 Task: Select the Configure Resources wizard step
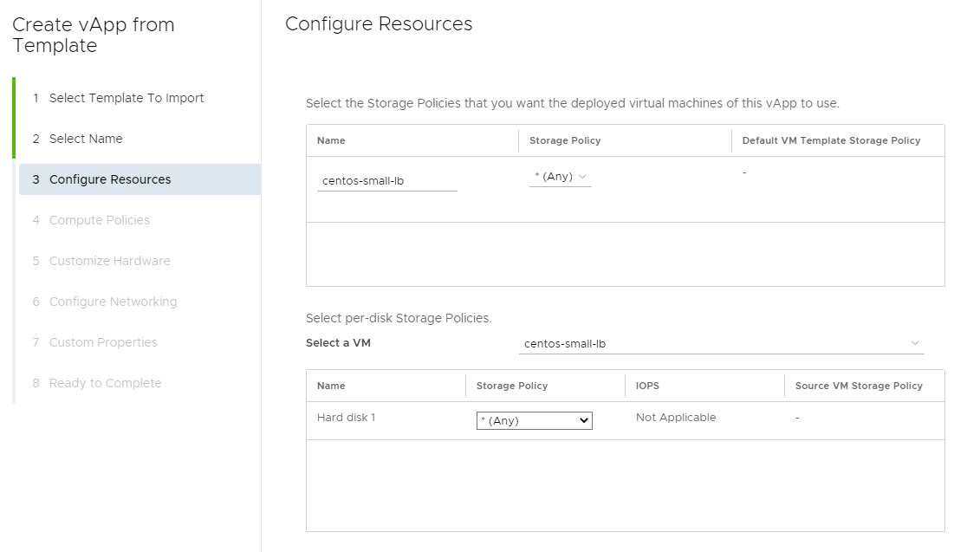[x=110, y=179]
